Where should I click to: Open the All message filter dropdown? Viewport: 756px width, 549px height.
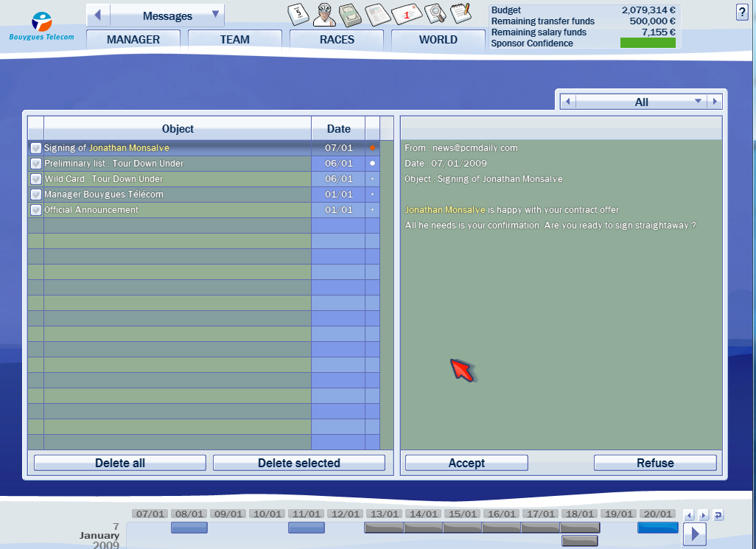point(698,102)
